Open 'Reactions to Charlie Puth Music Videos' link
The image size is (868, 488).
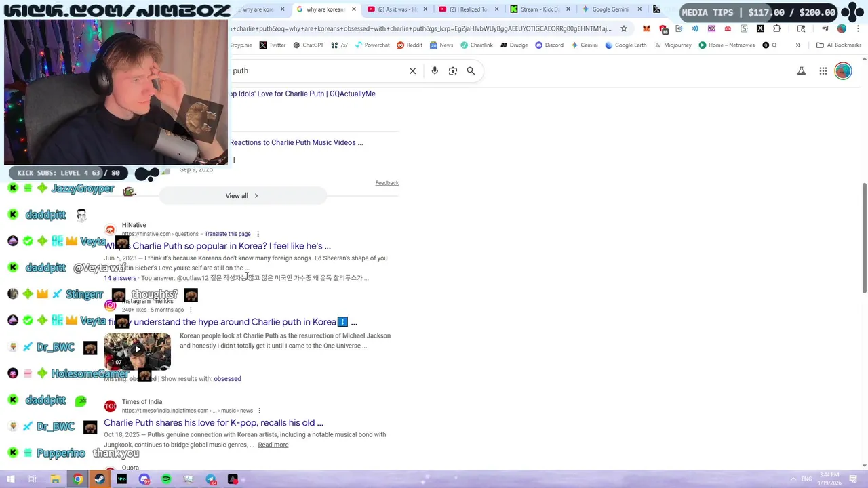(296, 142)
